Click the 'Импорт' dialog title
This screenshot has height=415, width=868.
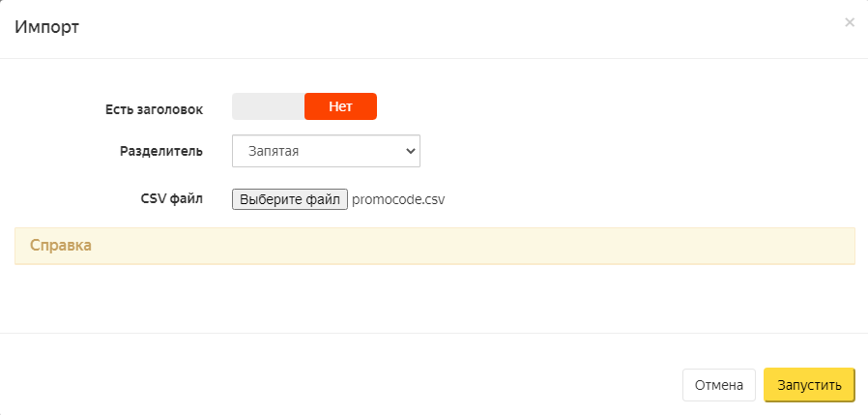tap(46, 27)
